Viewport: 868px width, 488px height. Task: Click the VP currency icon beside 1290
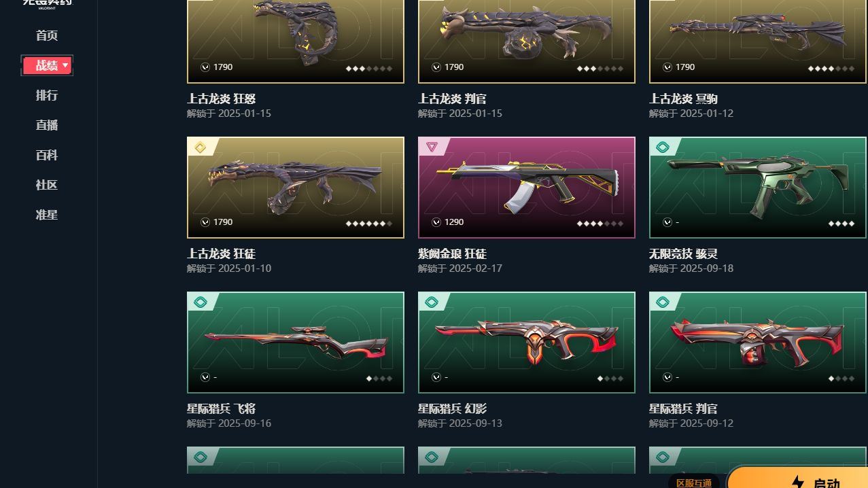pos(436,222)
